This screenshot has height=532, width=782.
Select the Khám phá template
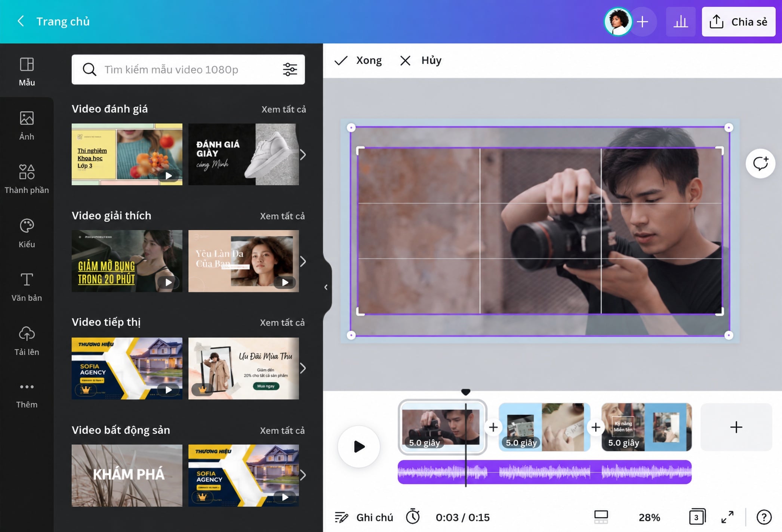127,476
